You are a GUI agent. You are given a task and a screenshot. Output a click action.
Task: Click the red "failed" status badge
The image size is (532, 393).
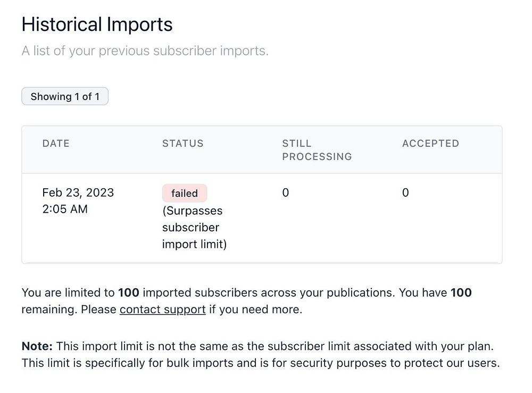(x=185, y=194)
